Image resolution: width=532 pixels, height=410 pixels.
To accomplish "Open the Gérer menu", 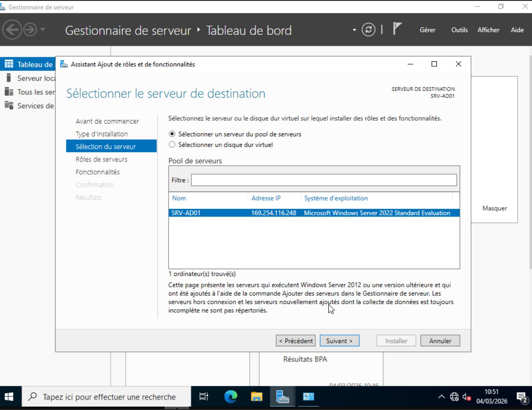I will click(x=427, y=30).
